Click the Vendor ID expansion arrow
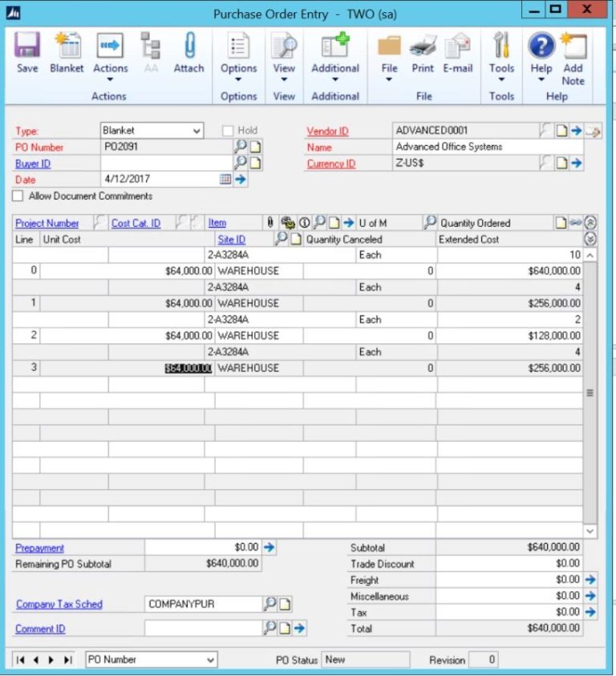The height and width of the screenshot is (676, 616). (577, 131)
